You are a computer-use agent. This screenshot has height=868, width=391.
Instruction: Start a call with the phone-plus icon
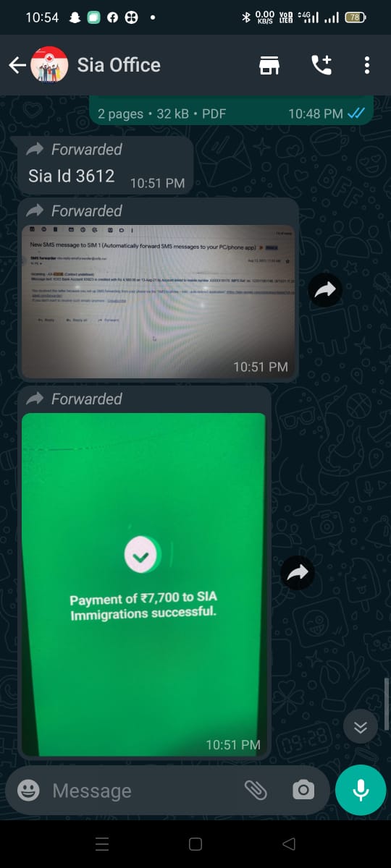click(x=321, y=65)
